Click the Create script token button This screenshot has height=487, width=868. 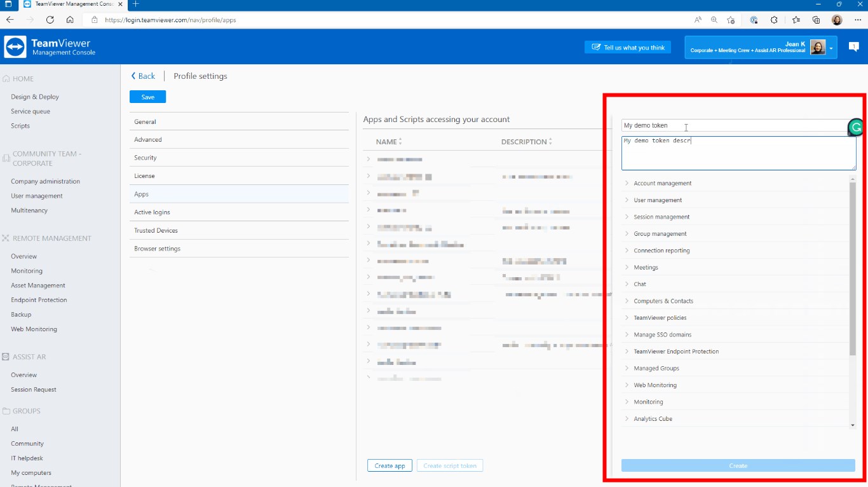450,466
